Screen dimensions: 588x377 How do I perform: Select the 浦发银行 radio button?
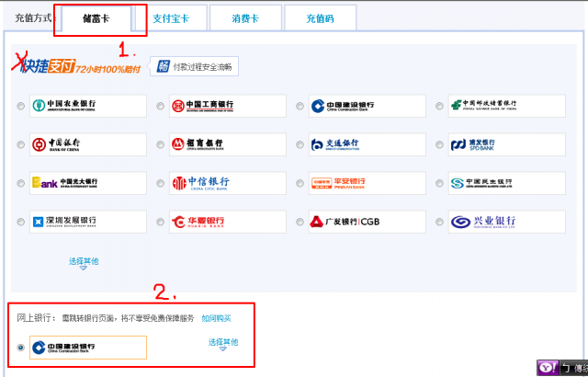[439, 144]
